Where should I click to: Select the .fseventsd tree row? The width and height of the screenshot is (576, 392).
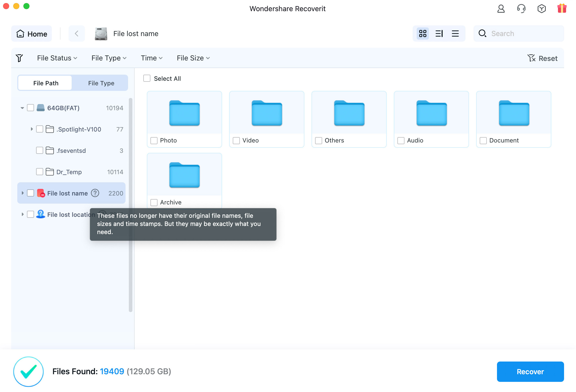pyautogui.click(x=71, y=151)
